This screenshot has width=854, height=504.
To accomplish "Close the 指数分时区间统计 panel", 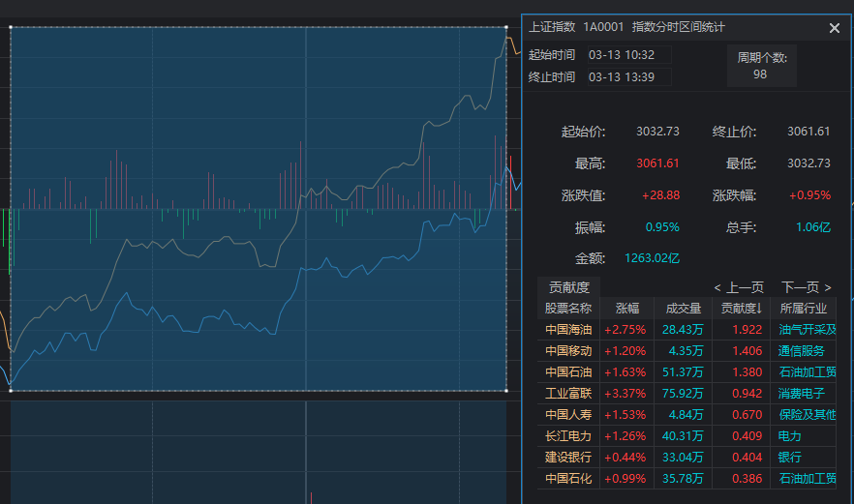I will point(834,28).
